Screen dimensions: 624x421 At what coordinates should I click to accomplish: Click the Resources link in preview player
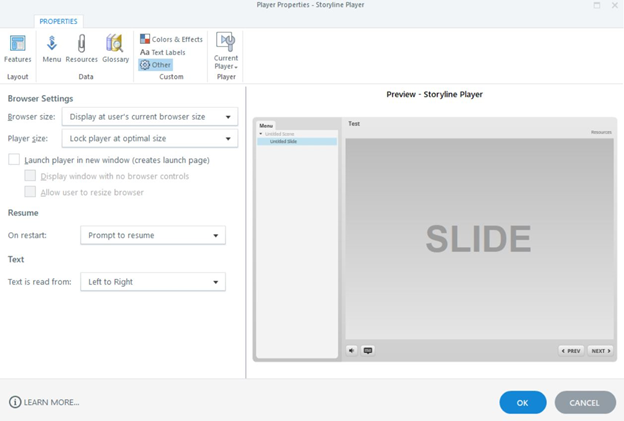click(601, 132)
